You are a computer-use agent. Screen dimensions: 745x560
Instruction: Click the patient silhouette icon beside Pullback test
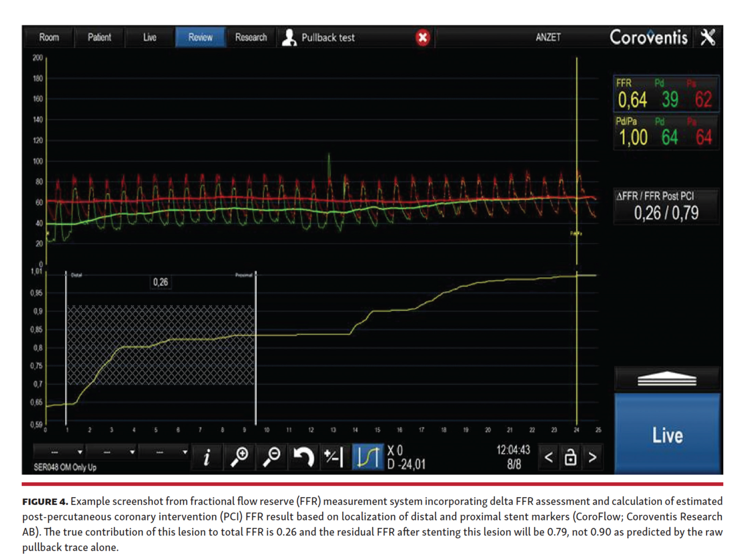tap(289, 37)
